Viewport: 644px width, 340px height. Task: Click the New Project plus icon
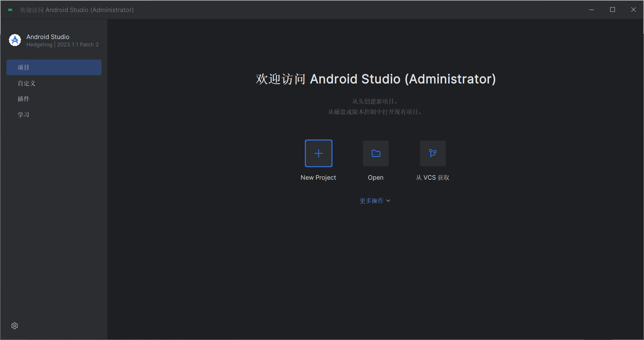(x=318, y=153)
